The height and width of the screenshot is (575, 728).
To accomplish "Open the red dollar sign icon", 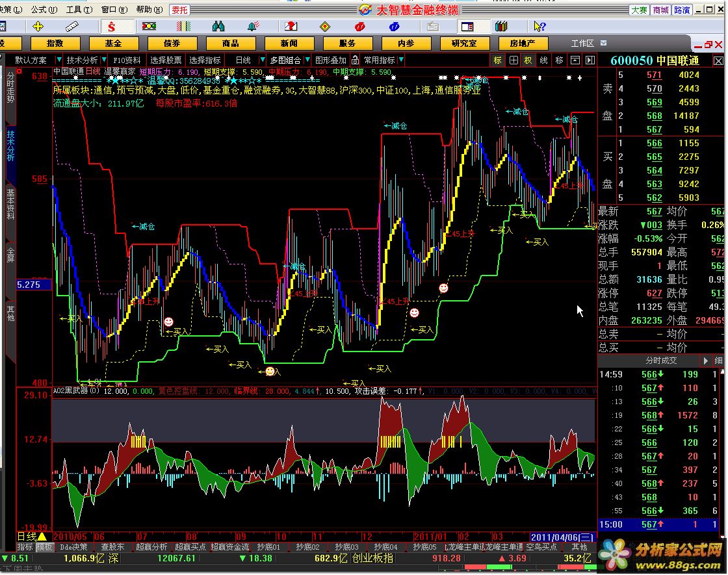I will coord(111,27).
